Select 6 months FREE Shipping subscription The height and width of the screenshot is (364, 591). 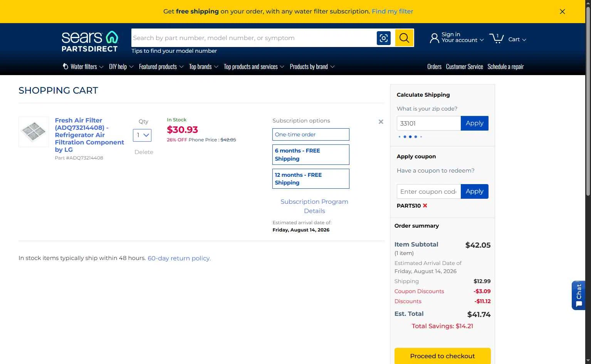311,154
